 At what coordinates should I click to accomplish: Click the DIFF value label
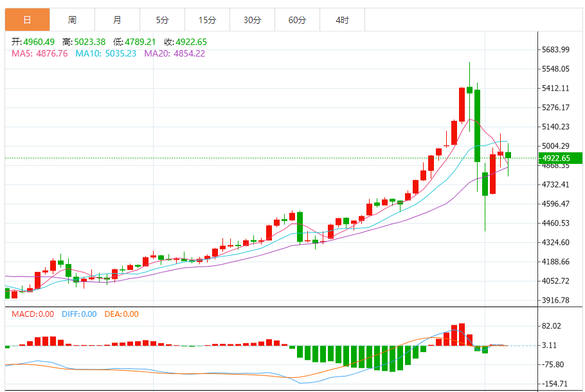(79, 314)
